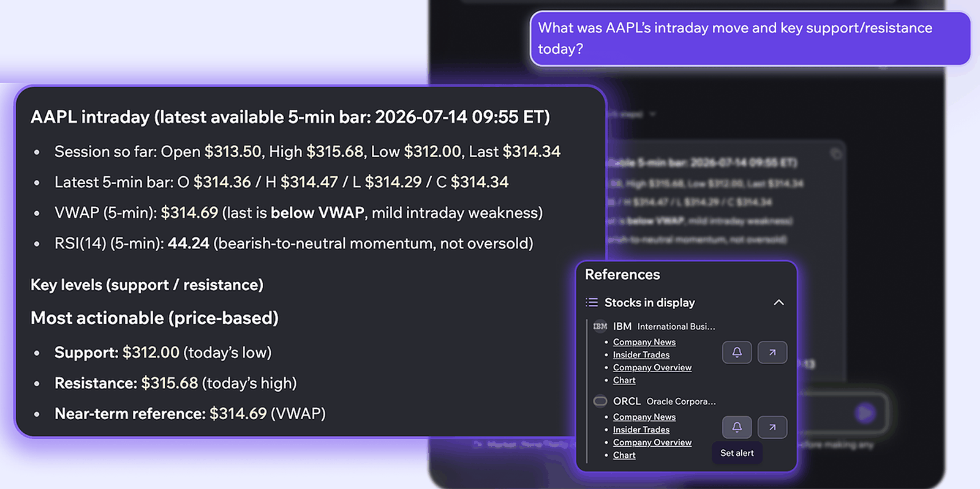Send the message with the blurred send button
980x489 pixels.
(x=865, y=413)
